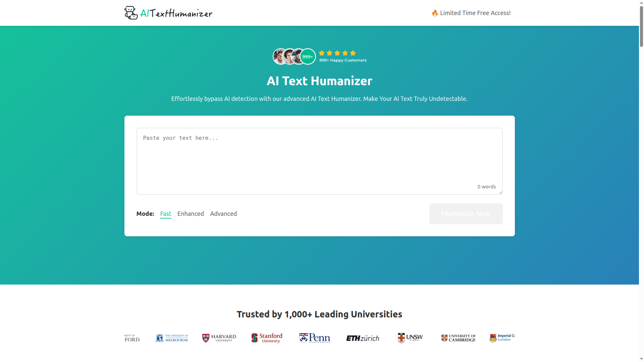Click the page scrollbar down arrow
The height and width of the screenshot is (362, 644).
point(641,359)
